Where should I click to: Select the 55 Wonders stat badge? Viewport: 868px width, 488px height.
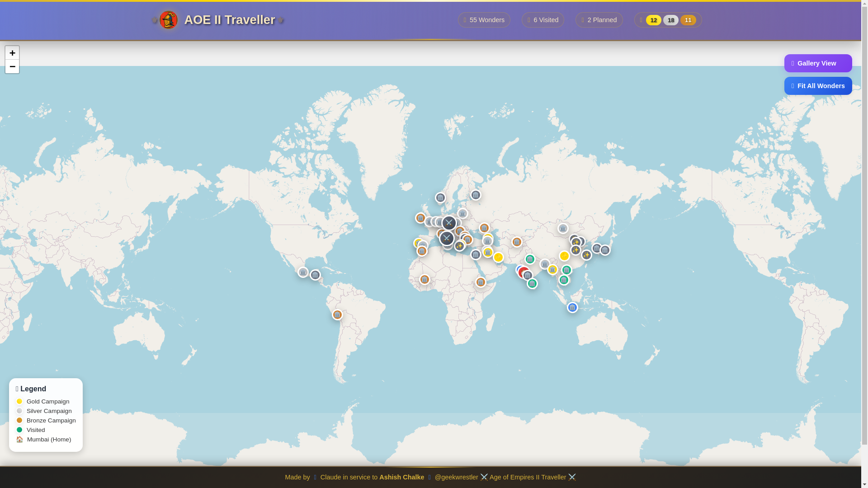(484, 20)
